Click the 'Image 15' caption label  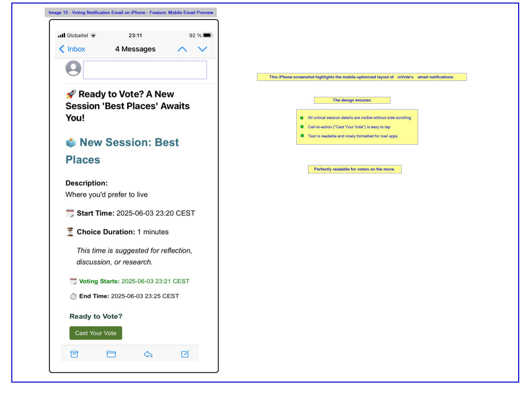click(131, 13)
